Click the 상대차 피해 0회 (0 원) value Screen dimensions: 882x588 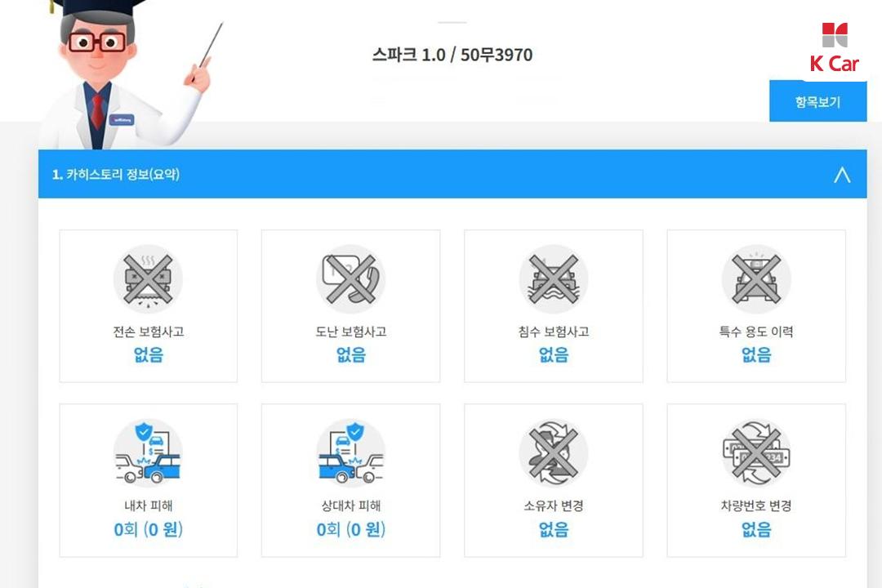click(351, 529)
